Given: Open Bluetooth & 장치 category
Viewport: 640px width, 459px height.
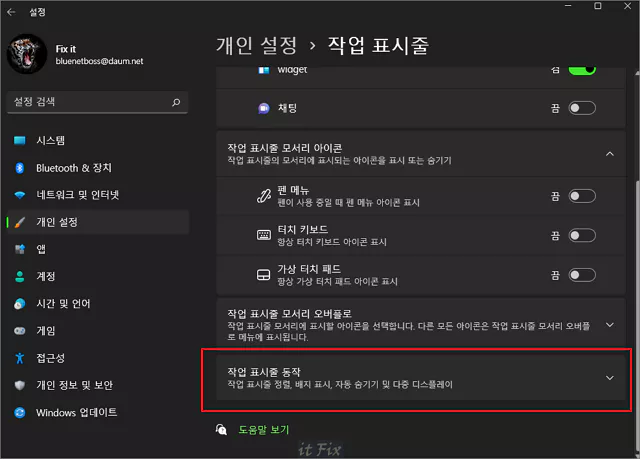Looking at the screenshot, I should 98,168.
